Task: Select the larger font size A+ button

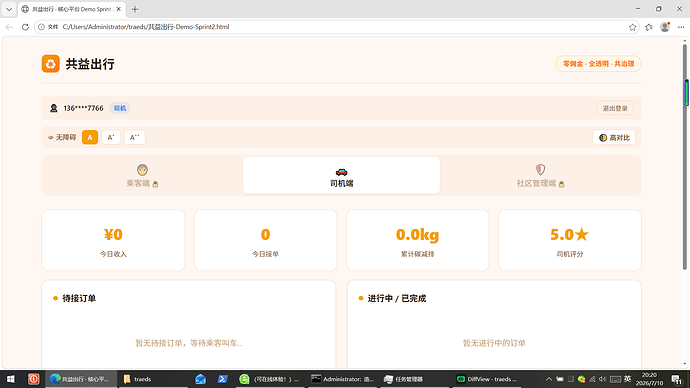Action: [111, 137]
